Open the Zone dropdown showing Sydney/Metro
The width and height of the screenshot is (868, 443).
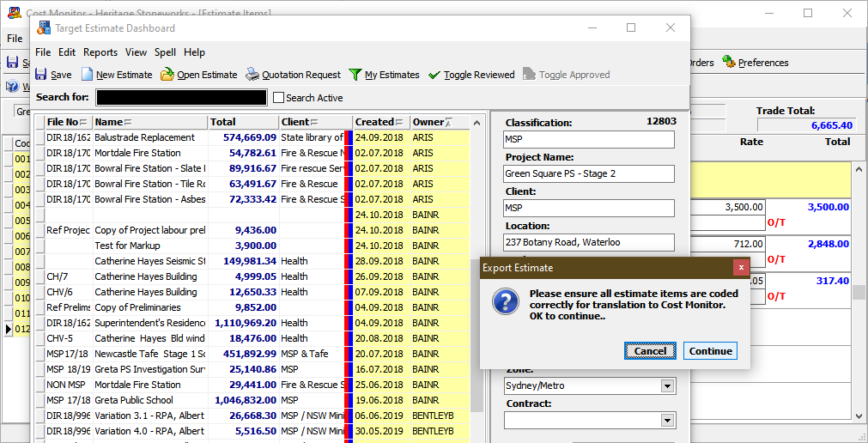point(668,386)
